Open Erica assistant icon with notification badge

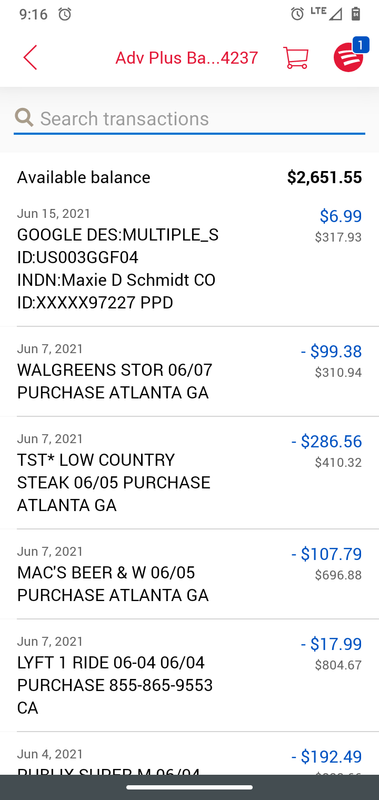tap(349, 57)
